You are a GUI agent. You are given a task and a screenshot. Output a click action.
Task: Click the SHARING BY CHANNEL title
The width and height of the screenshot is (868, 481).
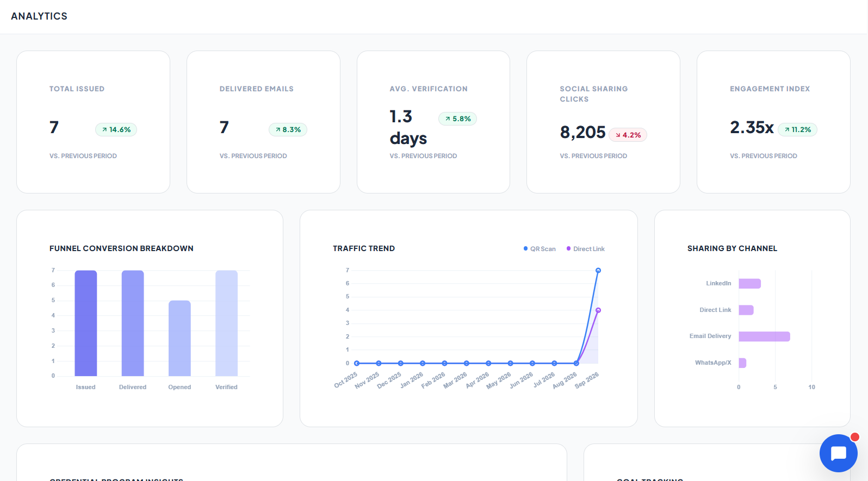pyautogui.click(x=732, y=248)
